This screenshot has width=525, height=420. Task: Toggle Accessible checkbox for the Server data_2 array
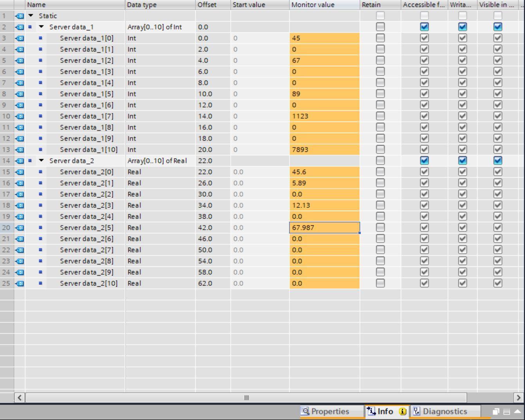424,161
